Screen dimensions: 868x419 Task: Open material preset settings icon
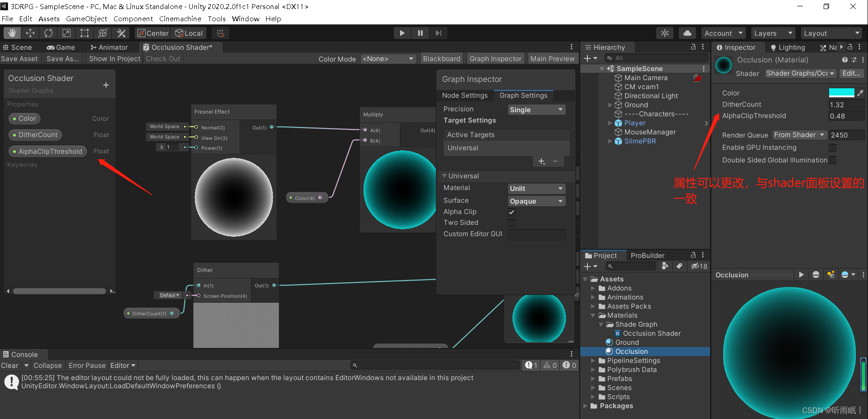854,60
